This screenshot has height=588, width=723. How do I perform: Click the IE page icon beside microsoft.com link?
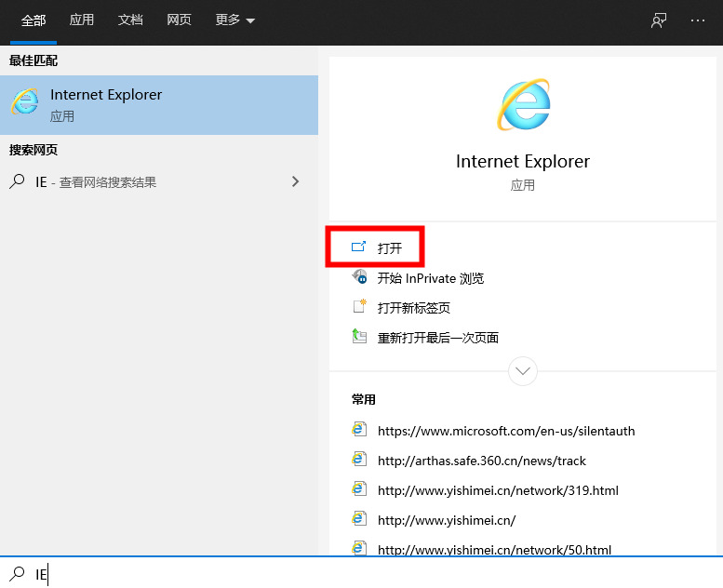[359, 429]
